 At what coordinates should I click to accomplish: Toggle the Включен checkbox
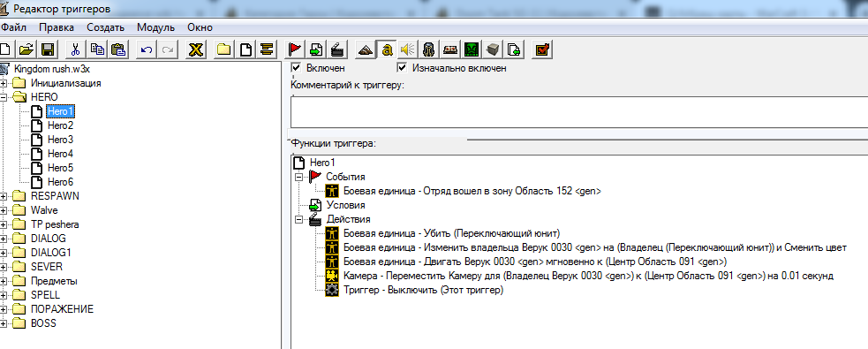[296, 67]
